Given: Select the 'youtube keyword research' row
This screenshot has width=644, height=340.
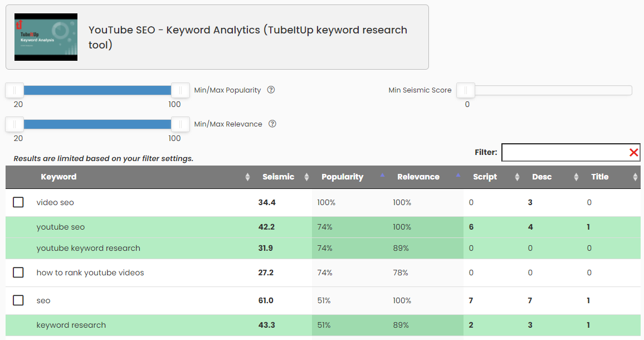Looking at the screenshot, I should tap(323, 249).
